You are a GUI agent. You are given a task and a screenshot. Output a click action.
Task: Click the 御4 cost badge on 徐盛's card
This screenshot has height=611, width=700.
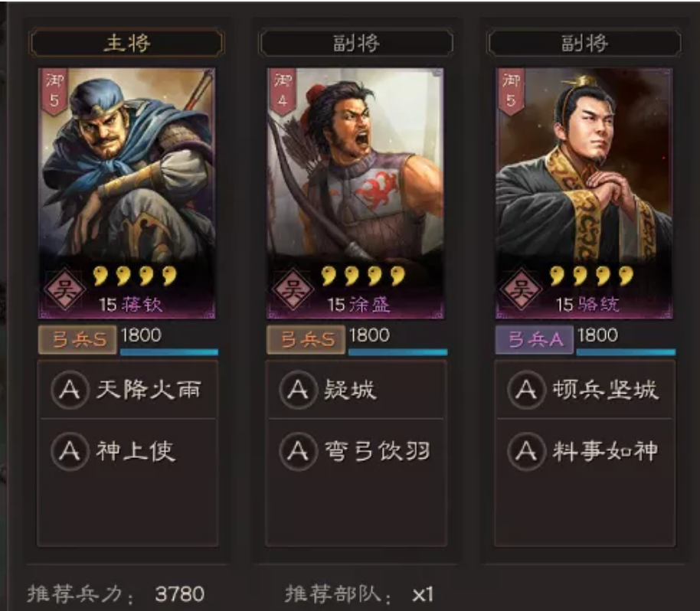click(x=283, y=91)
